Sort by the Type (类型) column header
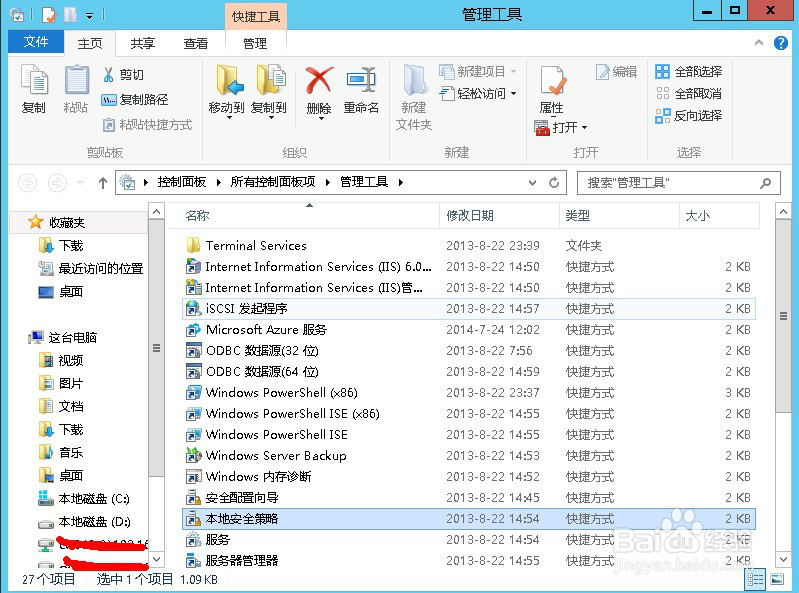The width and height of the screenshot is (799, 593). point(619,215)
